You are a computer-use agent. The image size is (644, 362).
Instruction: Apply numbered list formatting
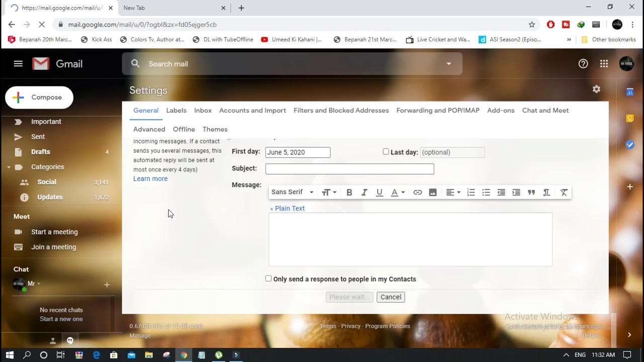tap(471, 192)
